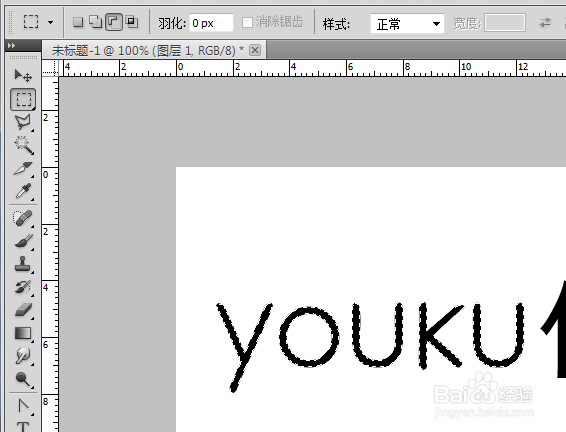Open the style dropdown showing 正常
This screenshot has width=566, height=432.
(407, 24)
